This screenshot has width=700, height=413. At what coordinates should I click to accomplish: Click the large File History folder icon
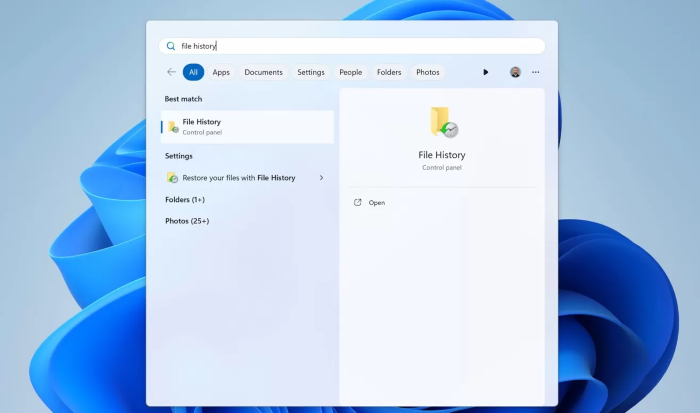(x=444, y=122)
